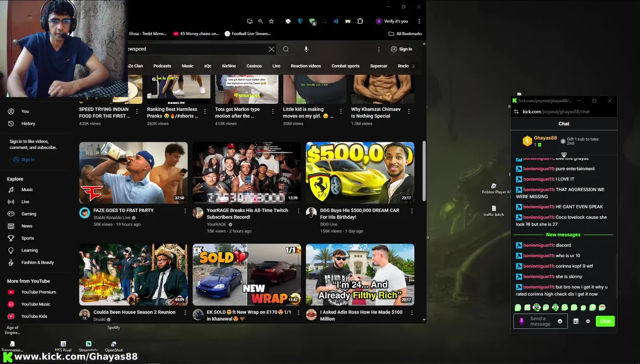Open options menu for FAZE GOES TO FRAT PARTY
The image size is (640, 364).
point(185,211)
